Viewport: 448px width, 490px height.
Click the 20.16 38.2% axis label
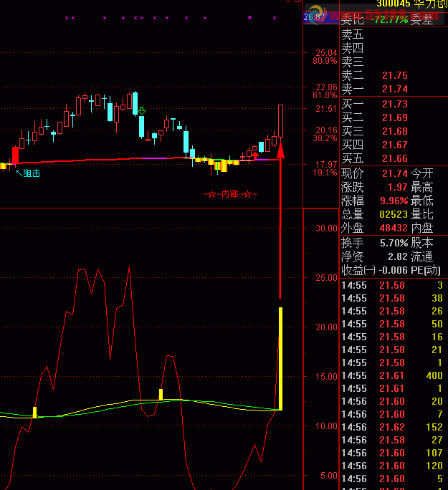325,134
